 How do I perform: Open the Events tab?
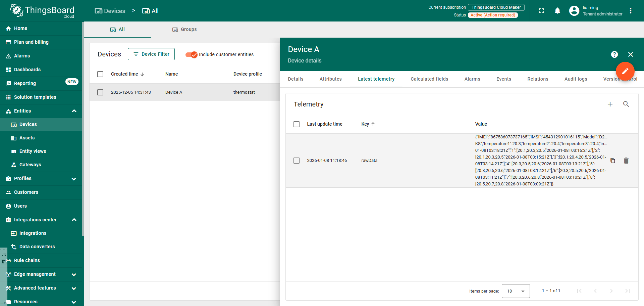coord(504,79)
